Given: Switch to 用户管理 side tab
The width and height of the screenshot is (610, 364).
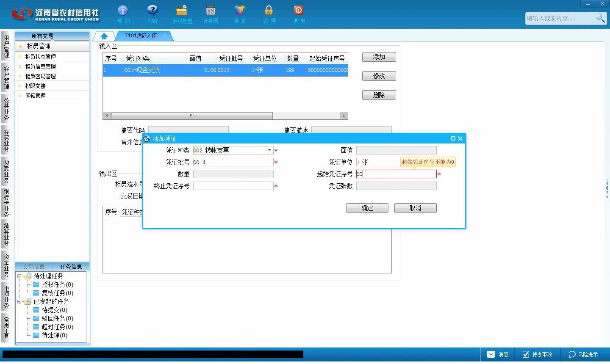Looking at the screenshot, I should point(6,47).
